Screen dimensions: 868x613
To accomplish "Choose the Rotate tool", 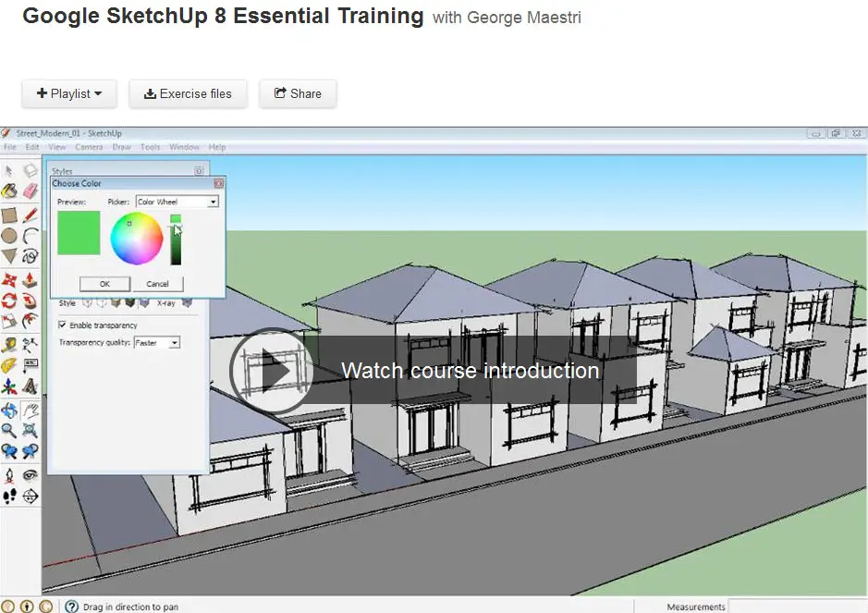I will point(9,300).
